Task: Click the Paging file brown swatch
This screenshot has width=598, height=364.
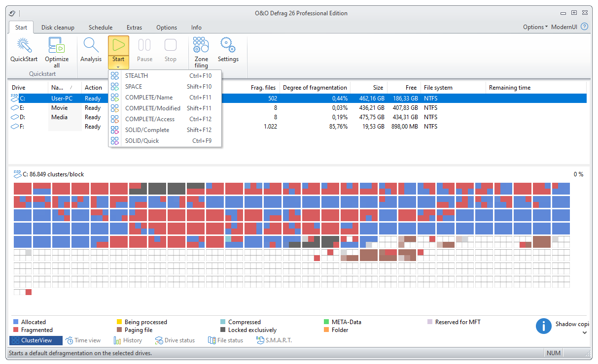Action: [119, 330]
